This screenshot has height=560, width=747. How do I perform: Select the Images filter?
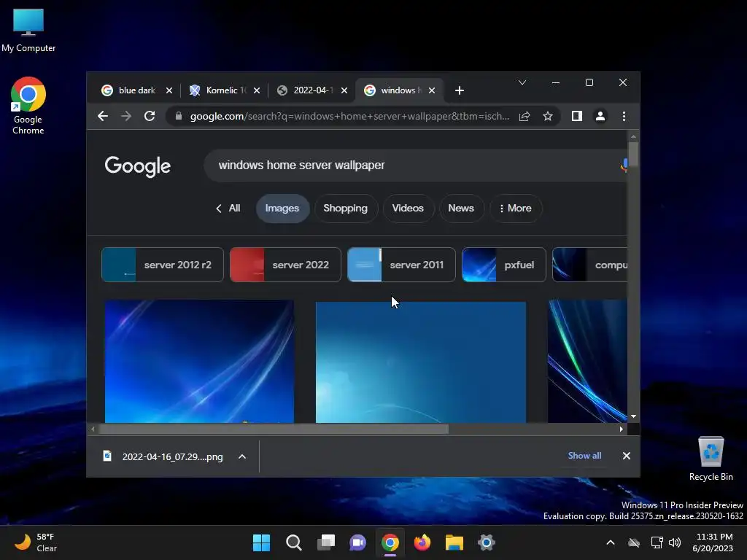[282, 208]
